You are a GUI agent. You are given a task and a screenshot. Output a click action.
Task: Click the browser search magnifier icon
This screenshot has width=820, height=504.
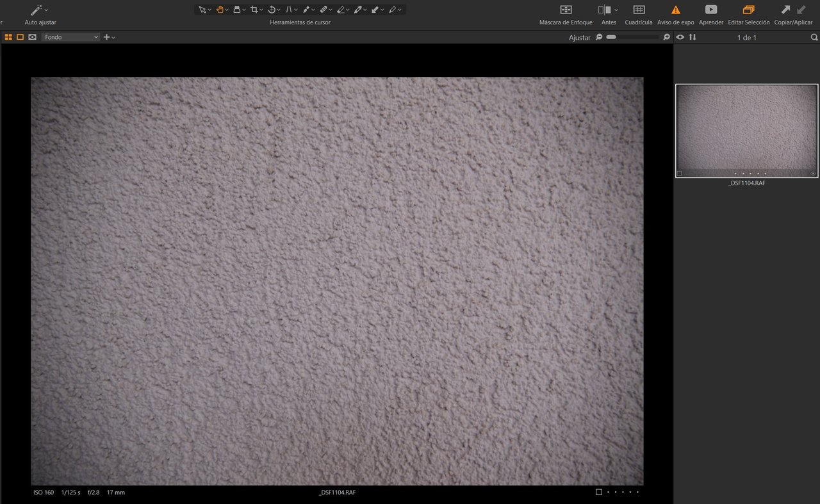pos(814,37)
